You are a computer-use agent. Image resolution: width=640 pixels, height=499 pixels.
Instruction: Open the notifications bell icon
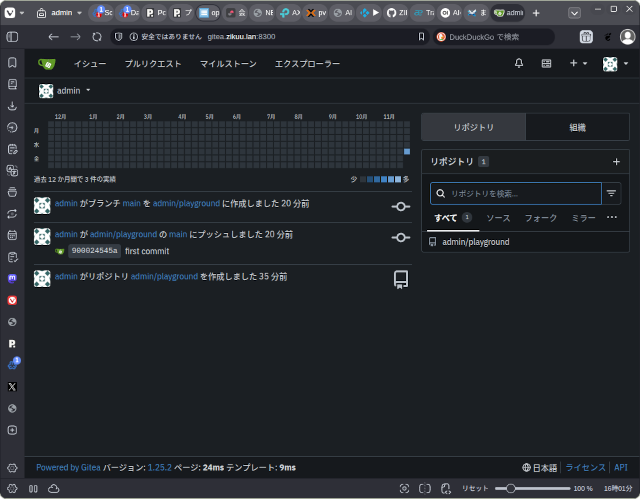coord(519,64)
